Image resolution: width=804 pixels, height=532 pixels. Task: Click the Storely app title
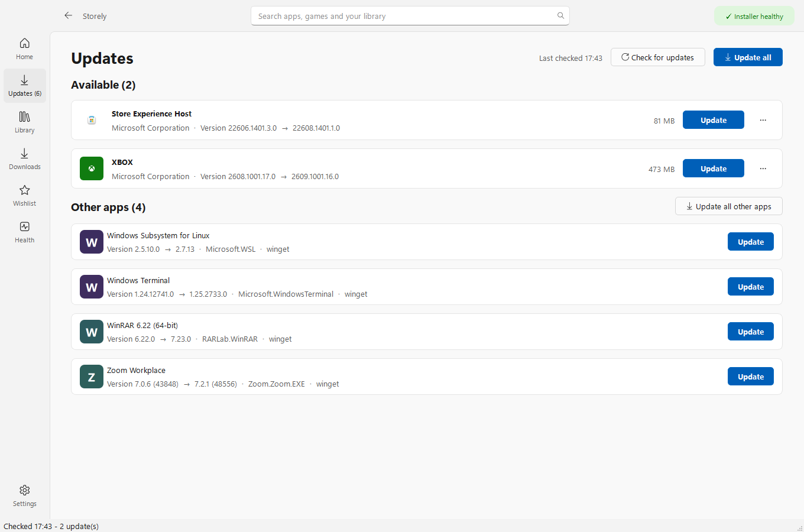95,16
